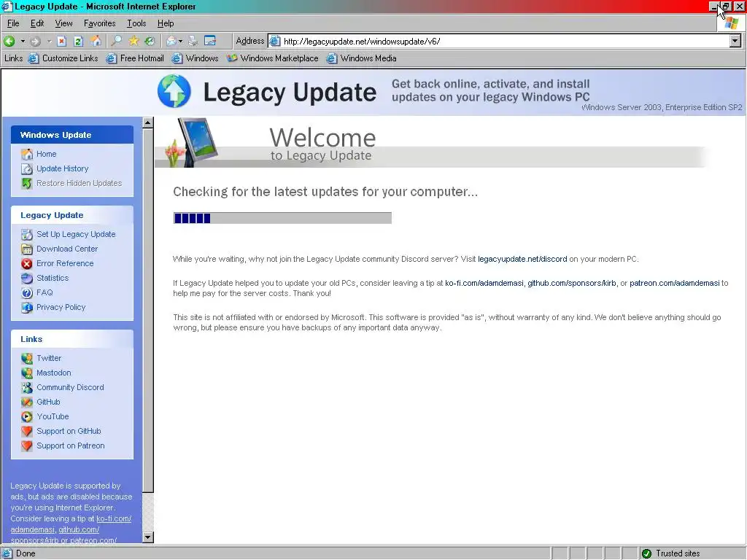Open the patreon.com/adamdemasi link

pyautogui.click(x=675, y=283)
